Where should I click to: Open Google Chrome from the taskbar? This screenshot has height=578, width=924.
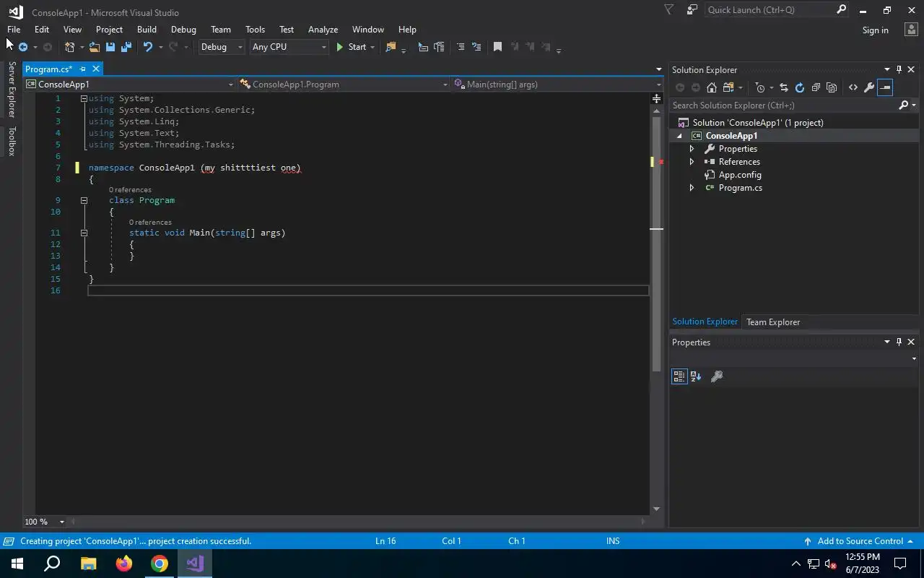[160, 564]
